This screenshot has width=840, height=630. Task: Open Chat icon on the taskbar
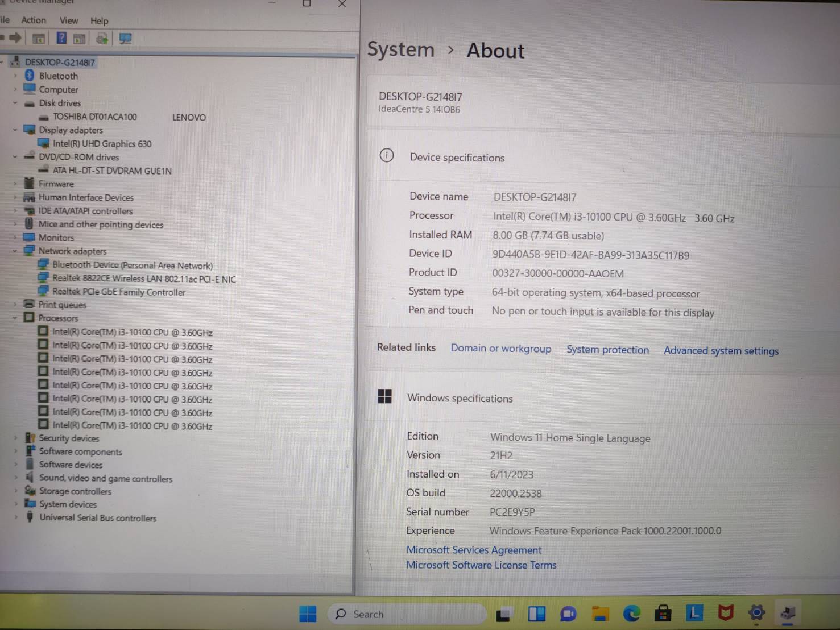click(x=568, y=614)
